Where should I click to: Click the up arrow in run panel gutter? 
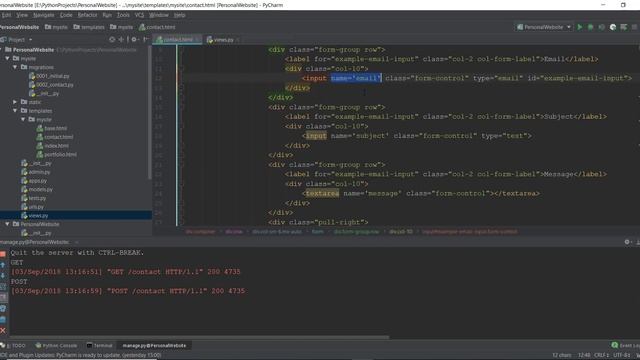[x=3, y=265]
